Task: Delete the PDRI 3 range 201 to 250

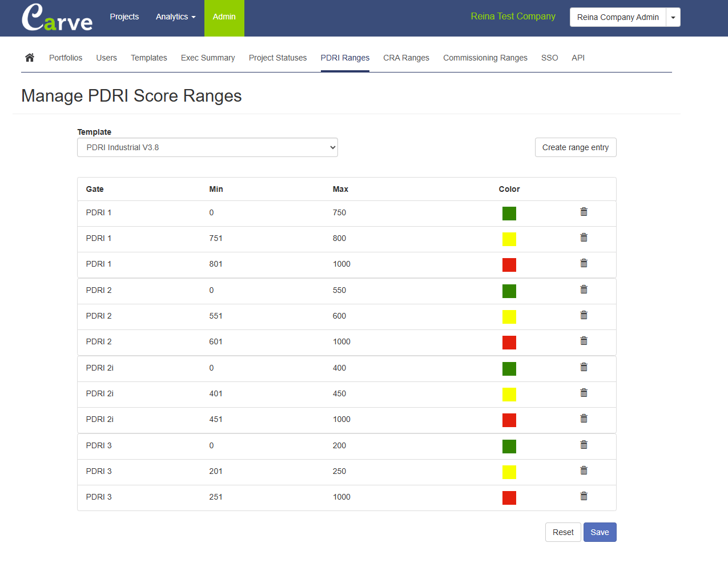Action: (x=584, y=471)
